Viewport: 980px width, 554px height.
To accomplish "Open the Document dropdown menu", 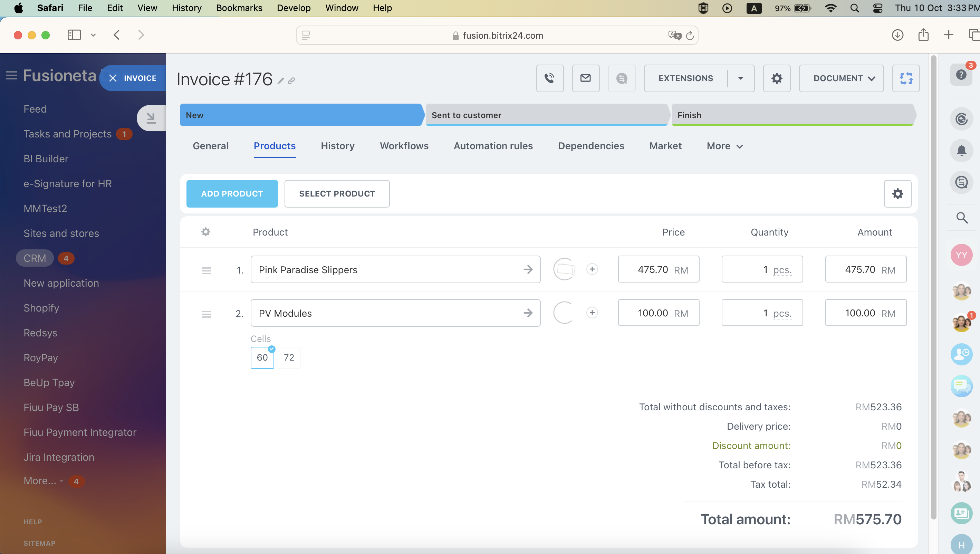I will [x=841, y=78].
